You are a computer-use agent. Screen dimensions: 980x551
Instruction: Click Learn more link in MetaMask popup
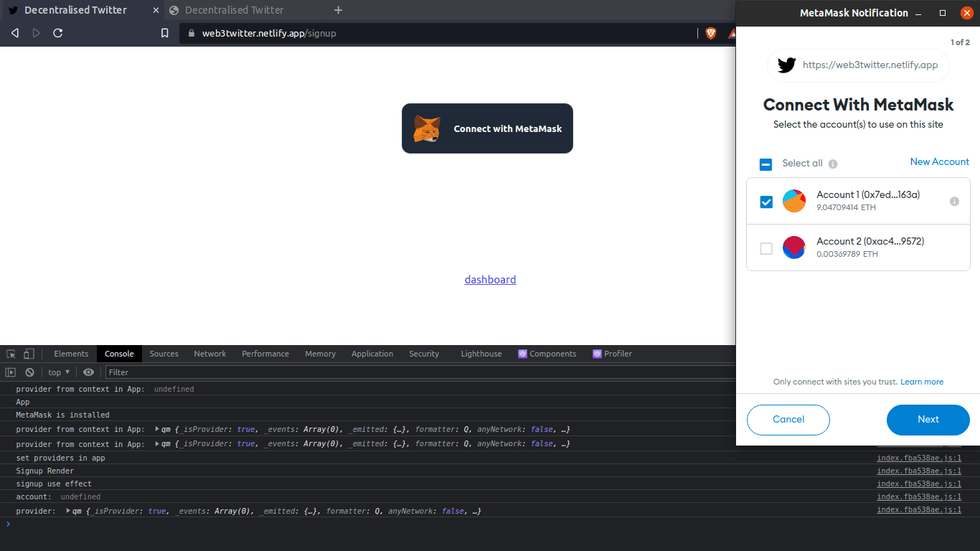tap(922, 382)
